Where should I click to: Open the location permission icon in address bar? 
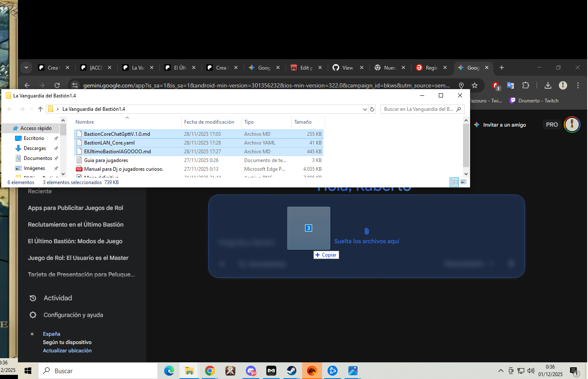pos(461,85)
